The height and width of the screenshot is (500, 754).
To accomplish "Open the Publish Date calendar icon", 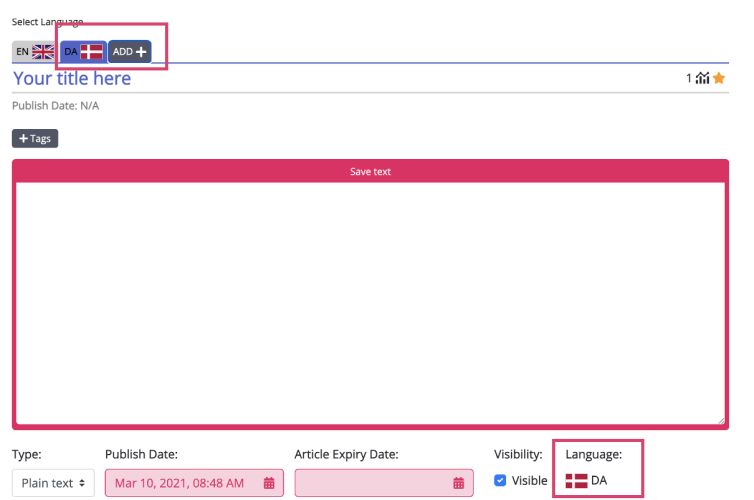I will 268,483.
